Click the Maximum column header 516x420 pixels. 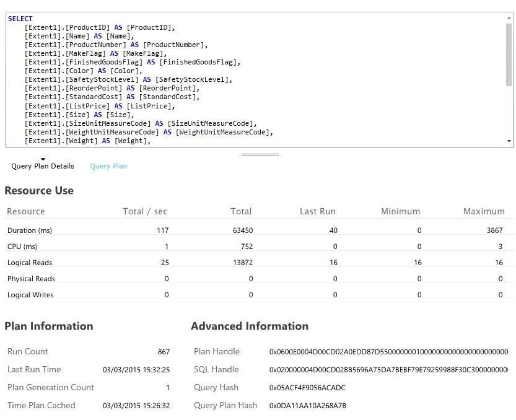[x=484, y=211]
